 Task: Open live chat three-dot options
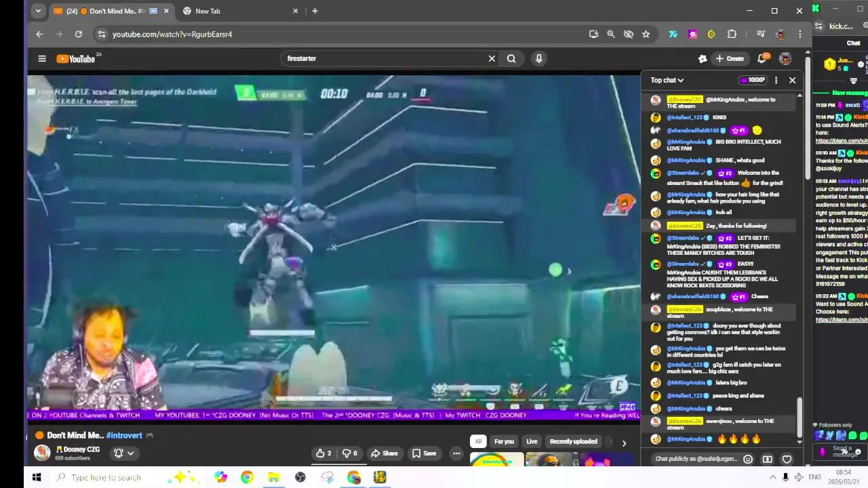776,80
